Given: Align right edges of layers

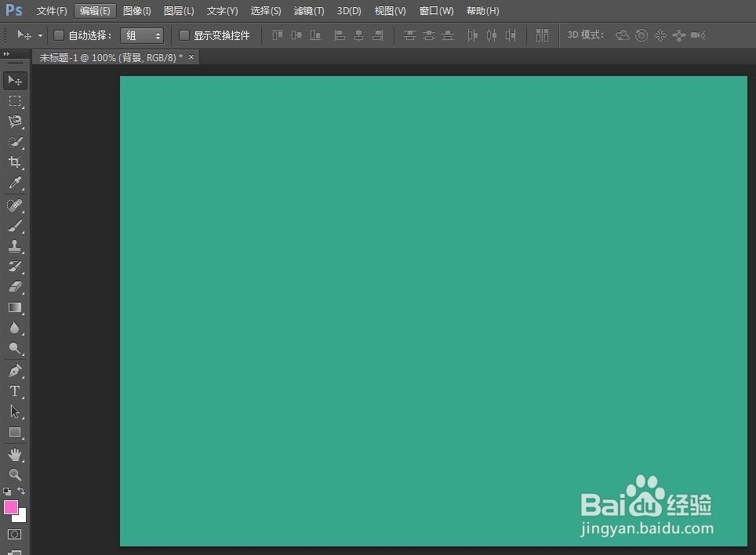Looking at the screenshot, I should 378,35.
